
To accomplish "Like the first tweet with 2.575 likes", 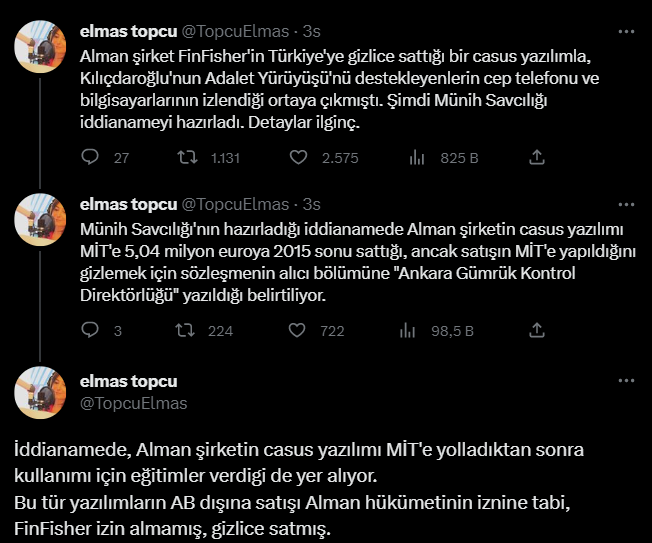I will [297, 157].
